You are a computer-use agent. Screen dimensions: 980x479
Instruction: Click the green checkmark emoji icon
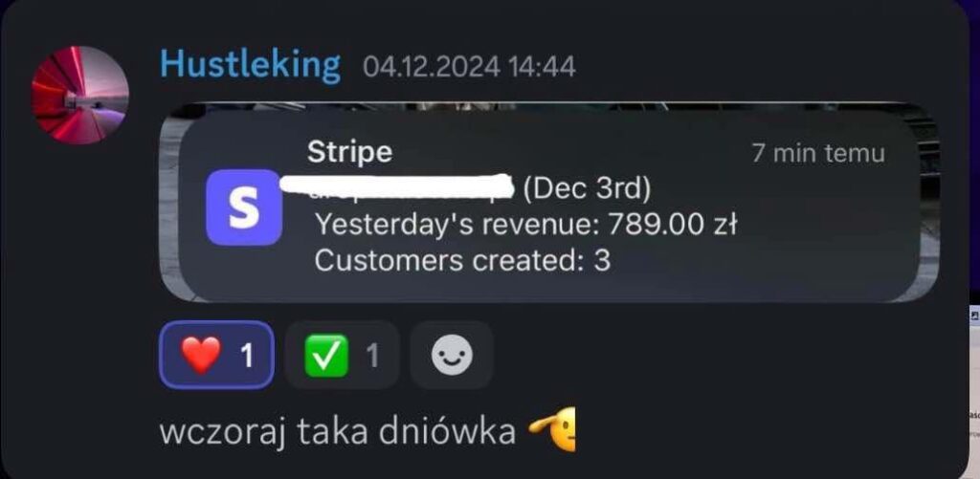point(325,356)
